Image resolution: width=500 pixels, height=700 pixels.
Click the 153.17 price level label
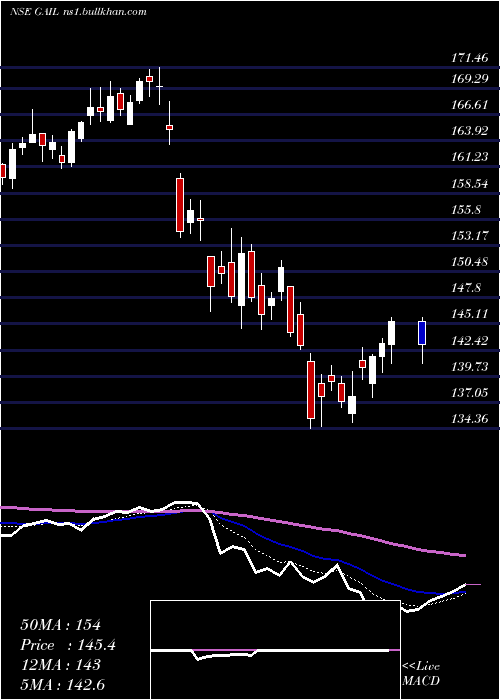469,235
